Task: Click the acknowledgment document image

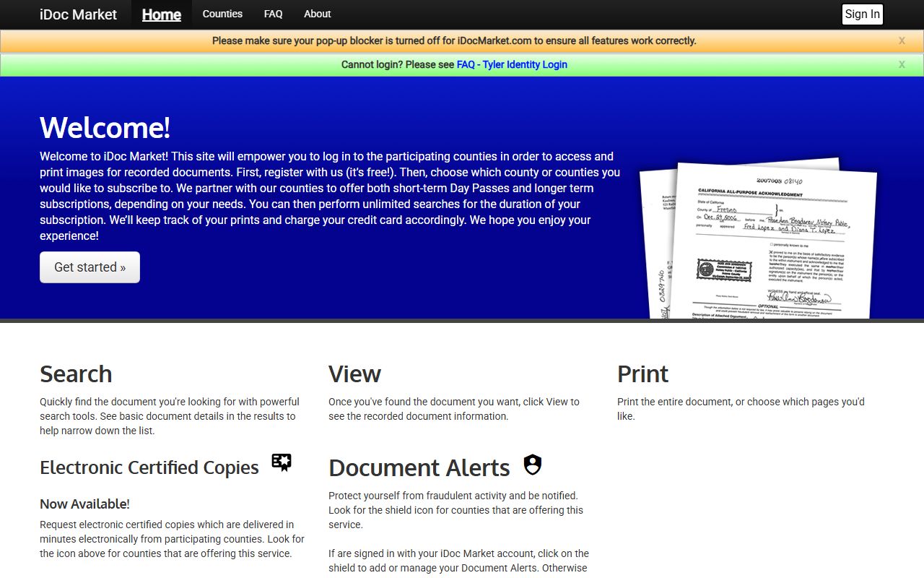Action: [x=758, y=240]
